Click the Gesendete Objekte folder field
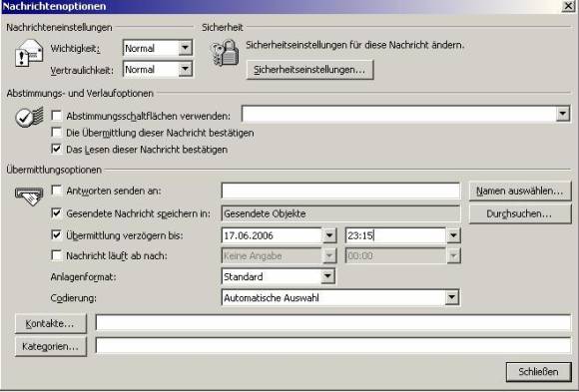This screenshot has width=579, height=392. pyautogui.click(x=340, y=213)
